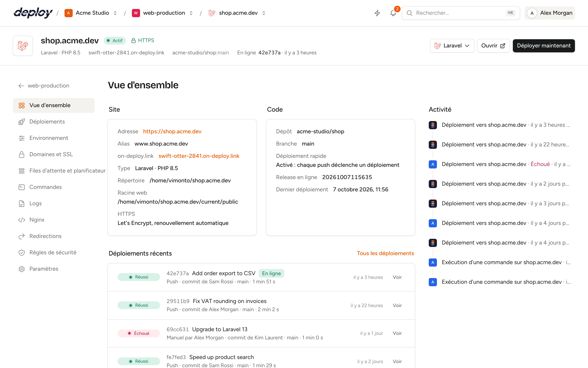Image resolution: width=588 pixels, height=368 pixels.
Task: Click the web-production red W icon
Action: click(x=136, y=13)
